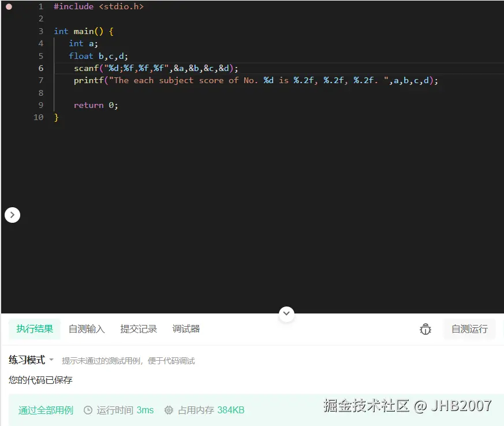Place cursor in the scanf statement
Image resolution: width=504 pixels, height=426 pixels.
tap(156, 68)
